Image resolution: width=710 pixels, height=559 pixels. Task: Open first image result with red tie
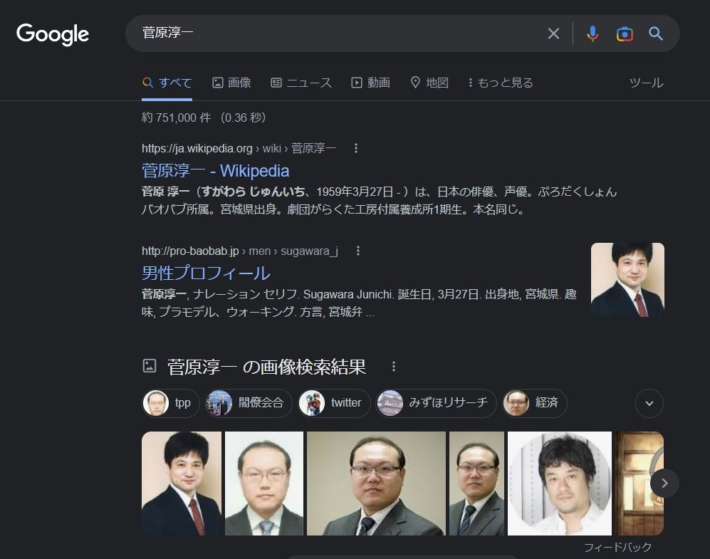[x=182, y=483]
